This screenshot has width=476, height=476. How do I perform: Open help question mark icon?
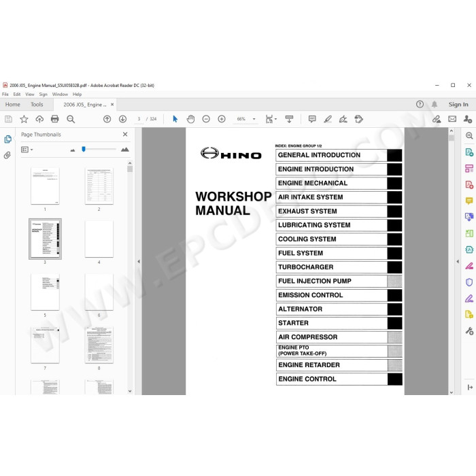coord(420,105)
